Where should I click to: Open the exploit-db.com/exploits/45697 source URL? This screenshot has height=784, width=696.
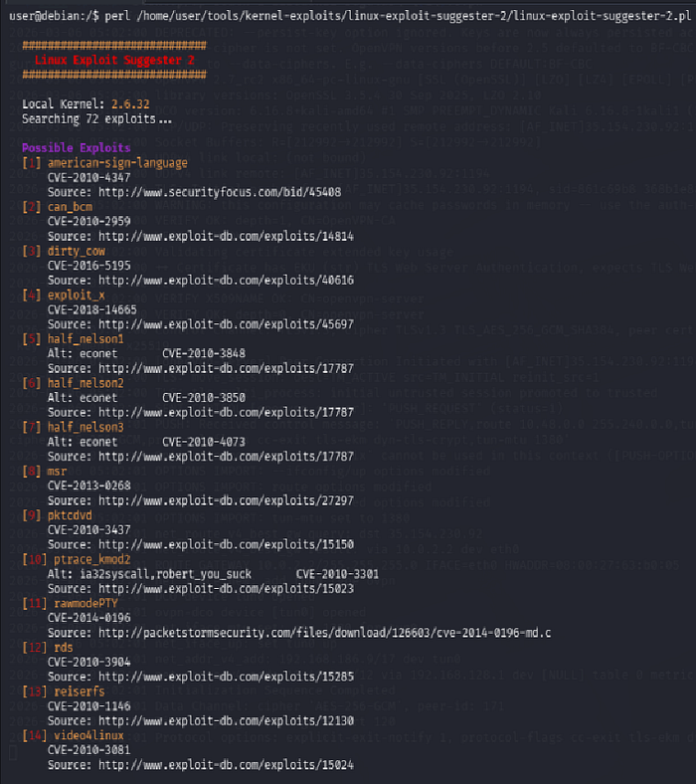tap(226, 324)
